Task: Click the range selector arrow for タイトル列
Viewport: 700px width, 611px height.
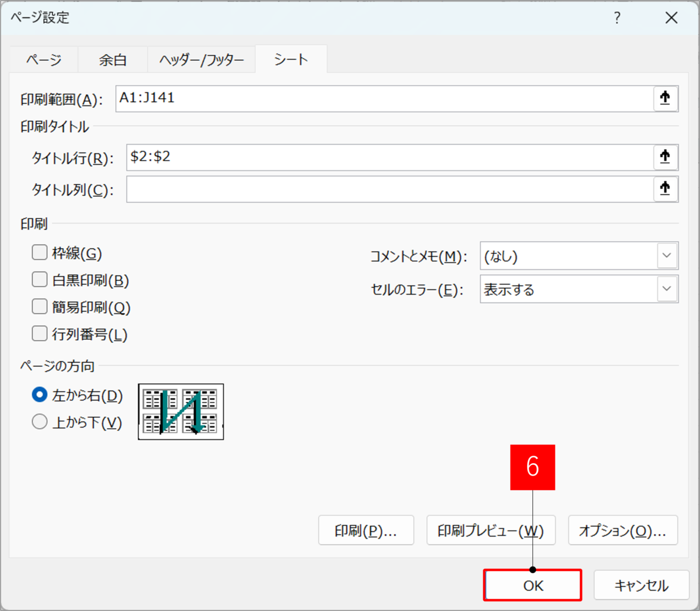Action: [x=665, y=189]
